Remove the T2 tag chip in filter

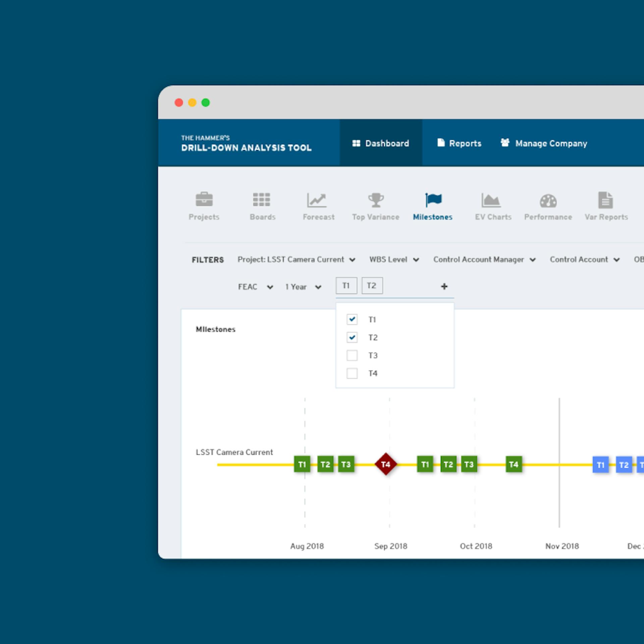(x=372, y=285)
